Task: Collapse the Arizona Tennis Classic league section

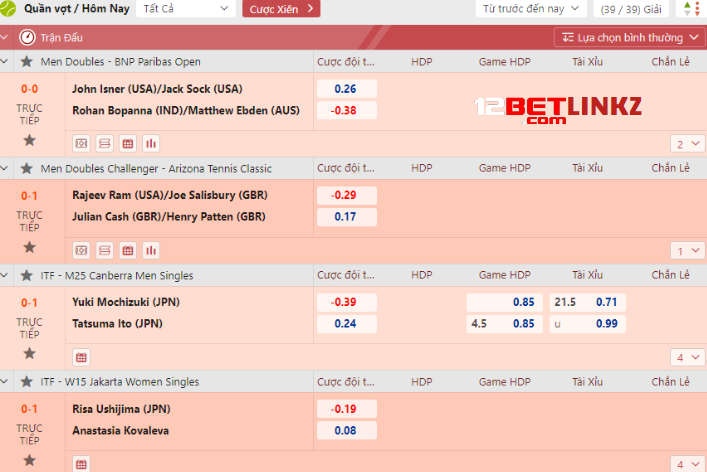Action: point(8,169)
